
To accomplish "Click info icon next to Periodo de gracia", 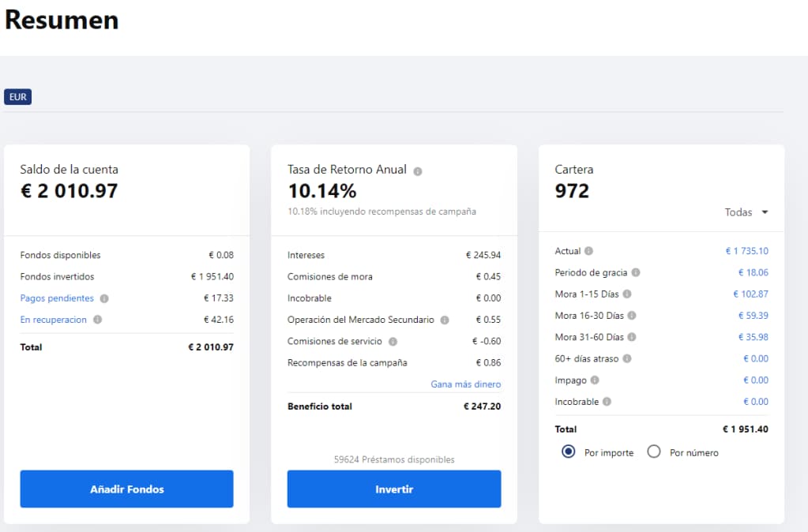I will 636,272.
